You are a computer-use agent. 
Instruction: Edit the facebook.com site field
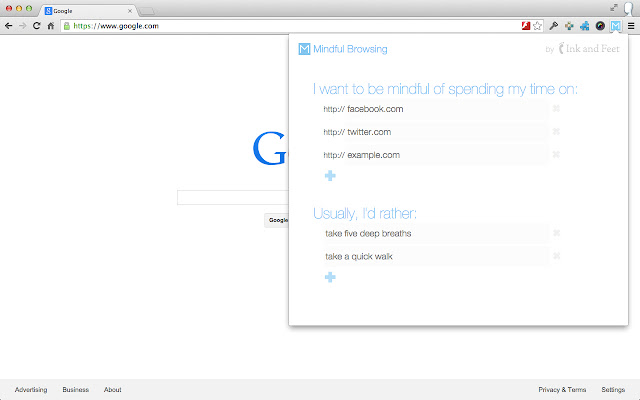[447, 109]
